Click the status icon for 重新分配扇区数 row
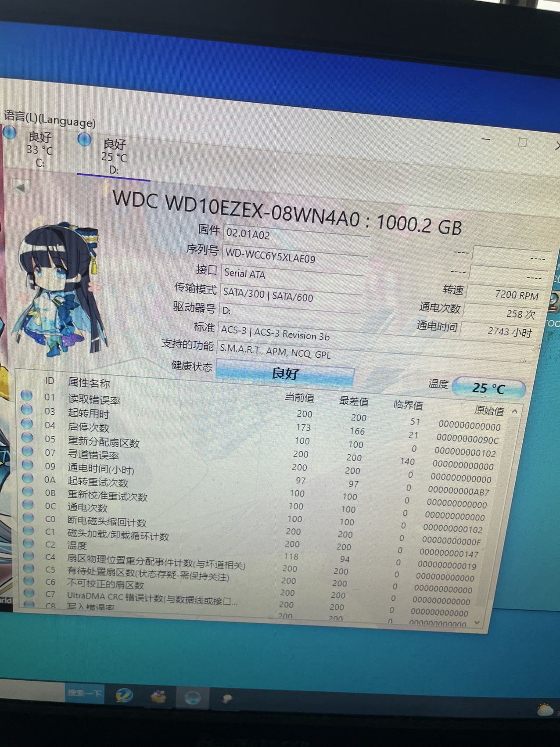 click(x=27, y=438)
